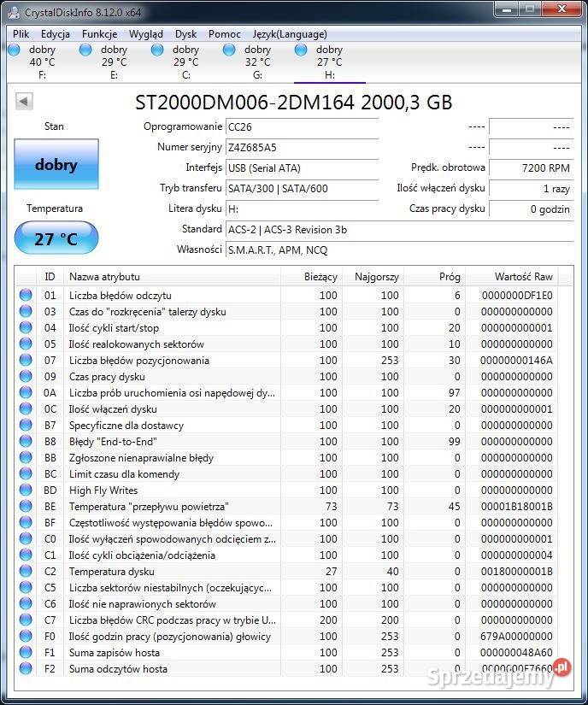
Task: Open the Plik menu
Action: (x=21, y=34)
